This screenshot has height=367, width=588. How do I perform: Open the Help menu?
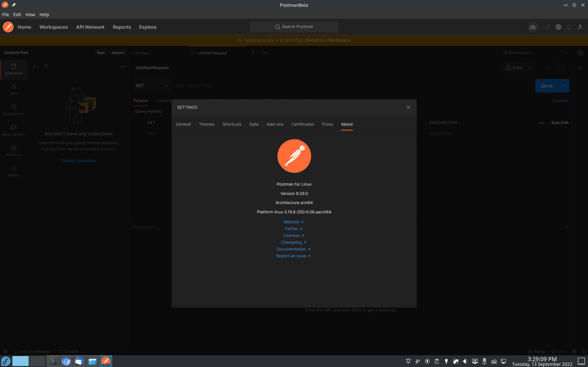pos(44,15)
